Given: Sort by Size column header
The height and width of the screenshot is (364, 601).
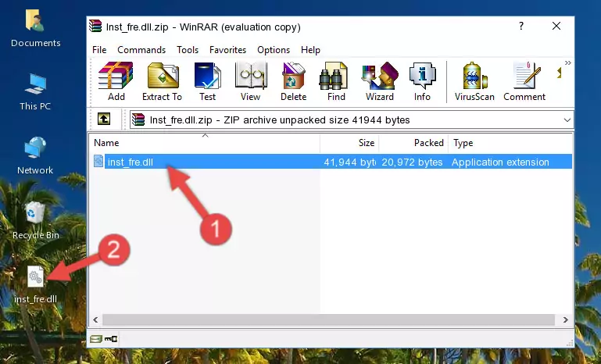Looking at the screenshot, I should point(349,143).
